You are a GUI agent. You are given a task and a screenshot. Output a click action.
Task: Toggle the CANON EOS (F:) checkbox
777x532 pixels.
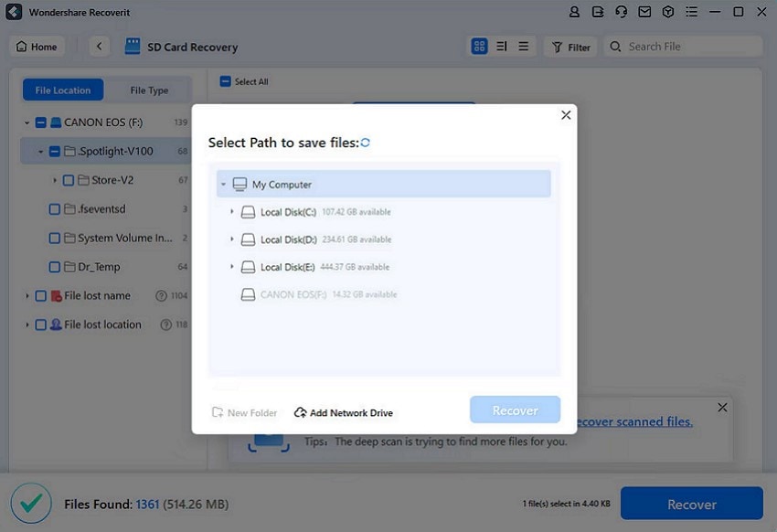41,122
